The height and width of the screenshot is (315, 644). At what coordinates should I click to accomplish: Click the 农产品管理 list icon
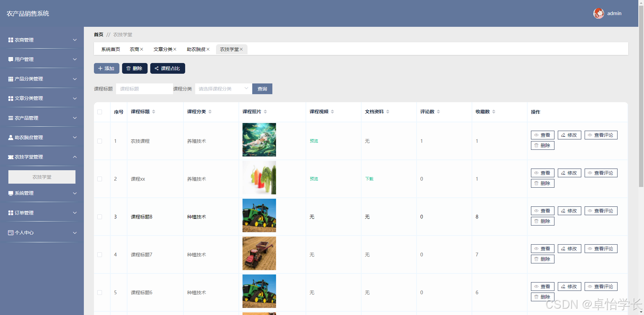pyautogui.click(x=11, y=118)
